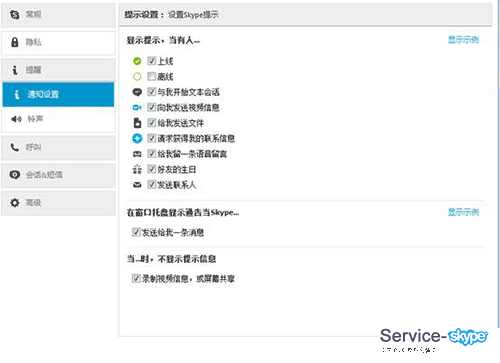The image size is (500, 363).
Task: Click the voicemail icon beside 给我留一条语音留言
Action: click(137, 154)
